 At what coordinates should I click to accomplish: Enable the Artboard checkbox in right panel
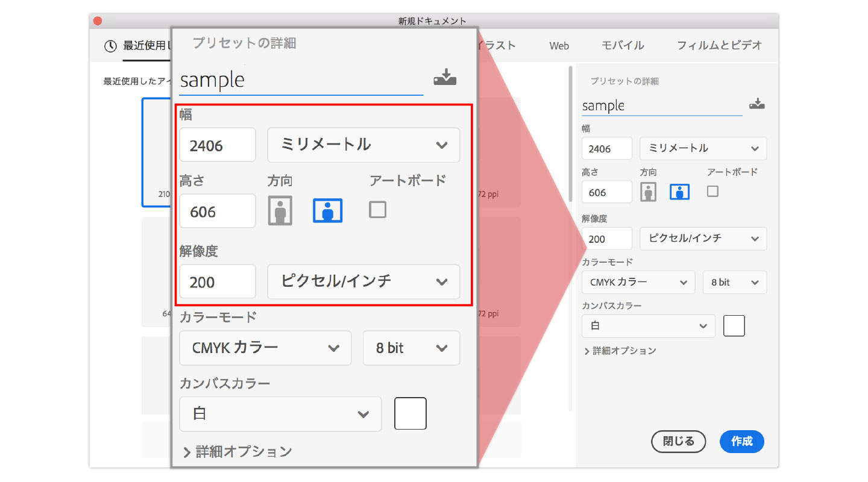point(712,192)
